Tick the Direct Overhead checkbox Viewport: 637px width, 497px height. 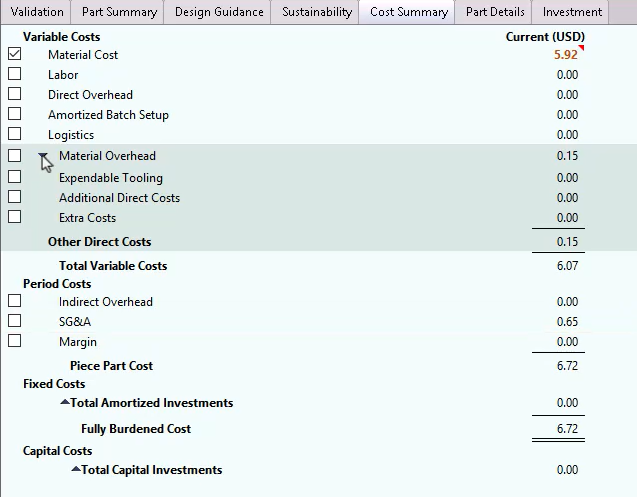(x=14, y=94)
